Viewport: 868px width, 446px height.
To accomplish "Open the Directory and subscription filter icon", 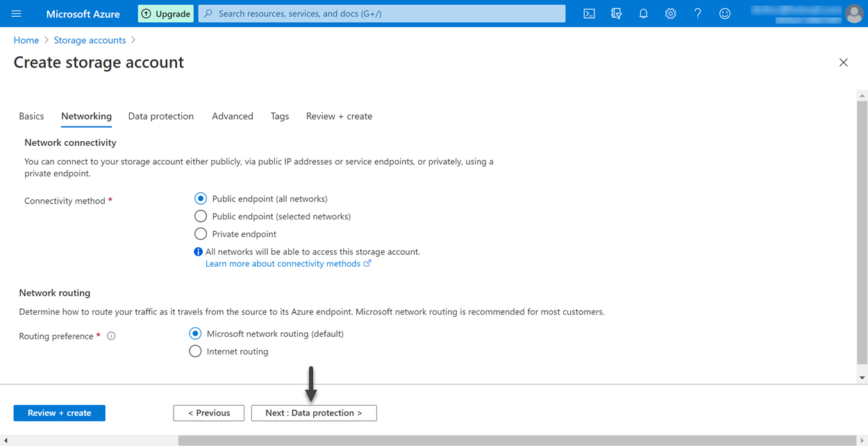I will point(616,13).
